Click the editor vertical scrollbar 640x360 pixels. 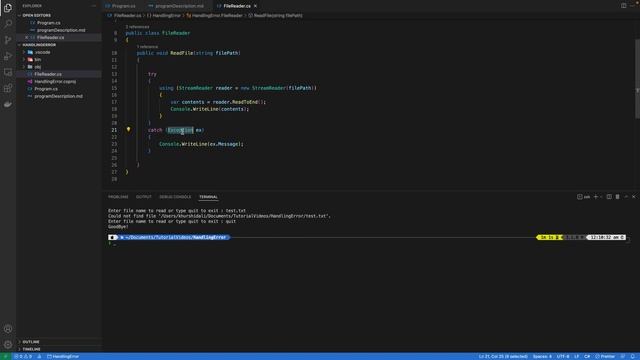tap(637, 78)
